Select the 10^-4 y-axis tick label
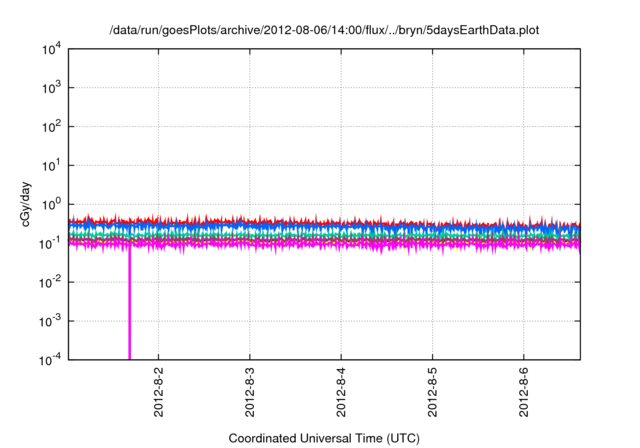 48,359
